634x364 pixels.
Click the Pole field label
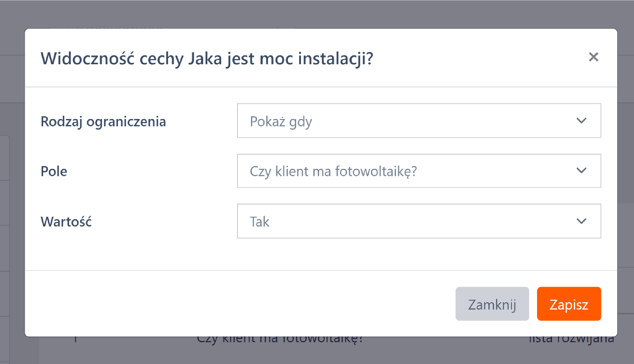click(54, 172)
